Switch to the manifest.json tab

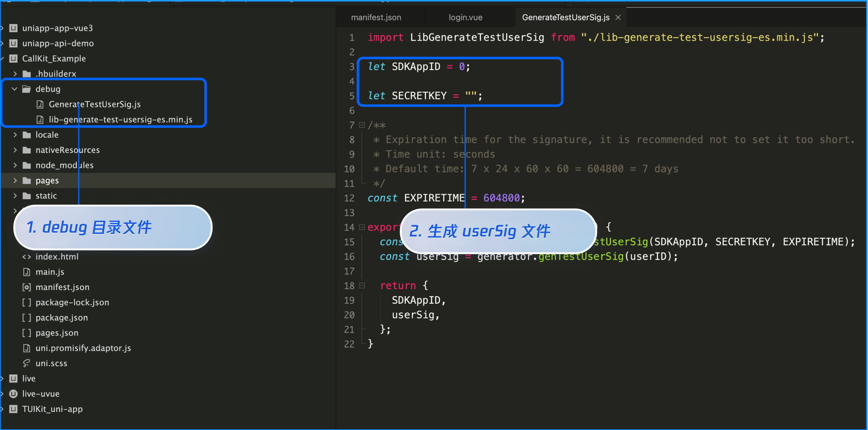click(376, 18)
